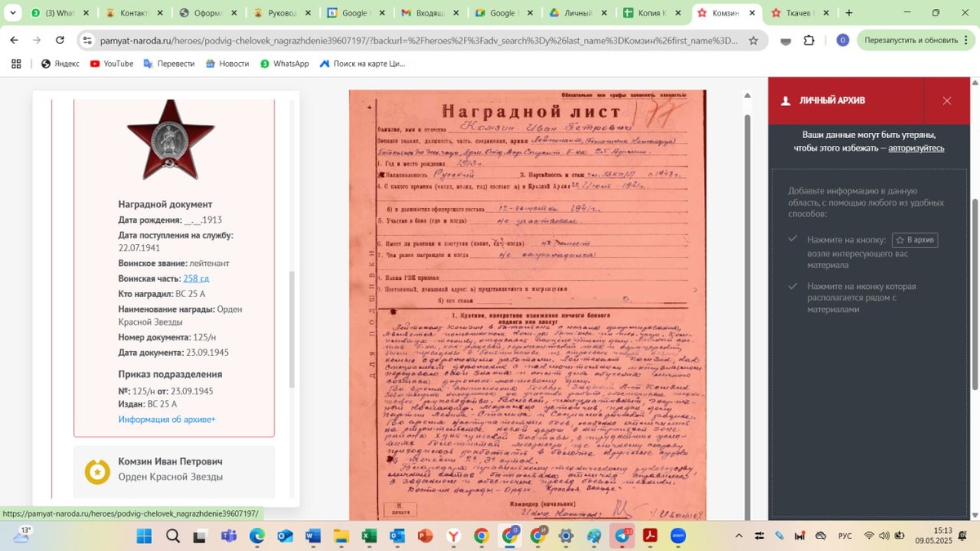
Task: Close the Личный архив panel
Action: click(947, 101)
